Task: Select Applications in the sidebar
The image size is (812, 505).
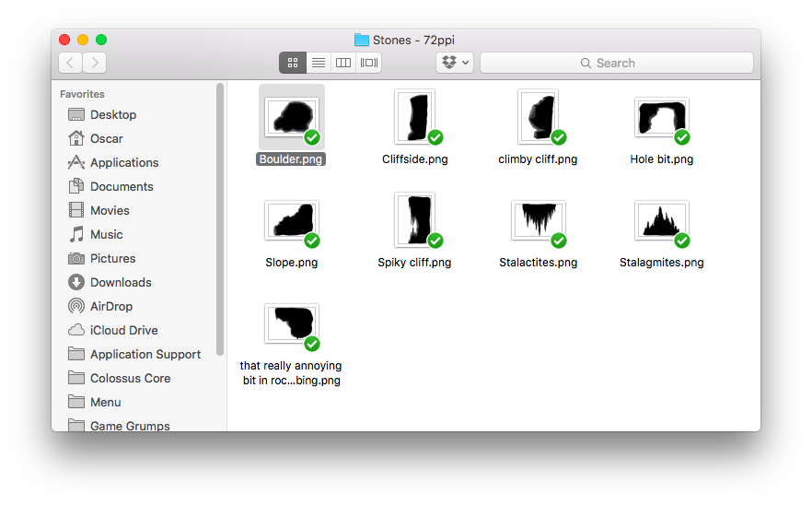Action: coord(123,162)
